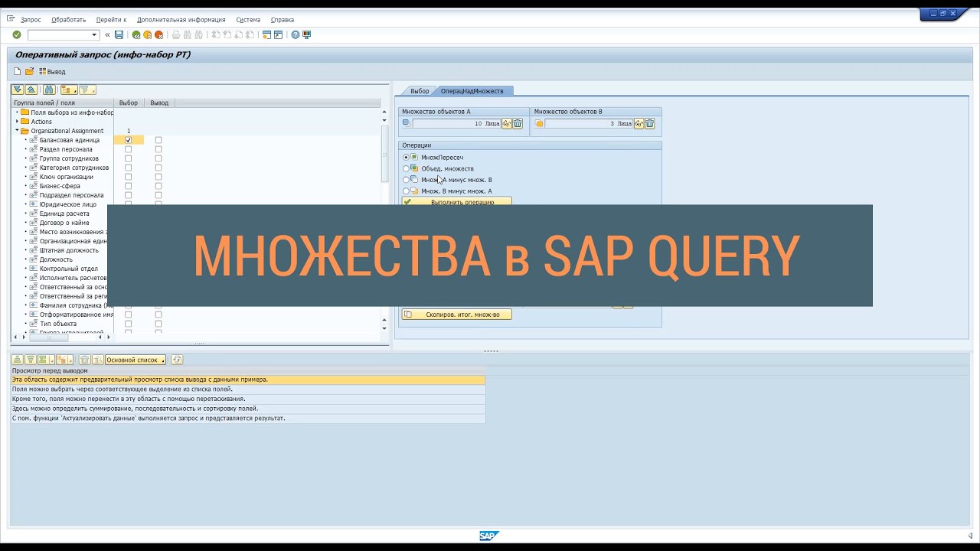Switch to the Выбор tab
980x551 pixels.
(420, 91)
